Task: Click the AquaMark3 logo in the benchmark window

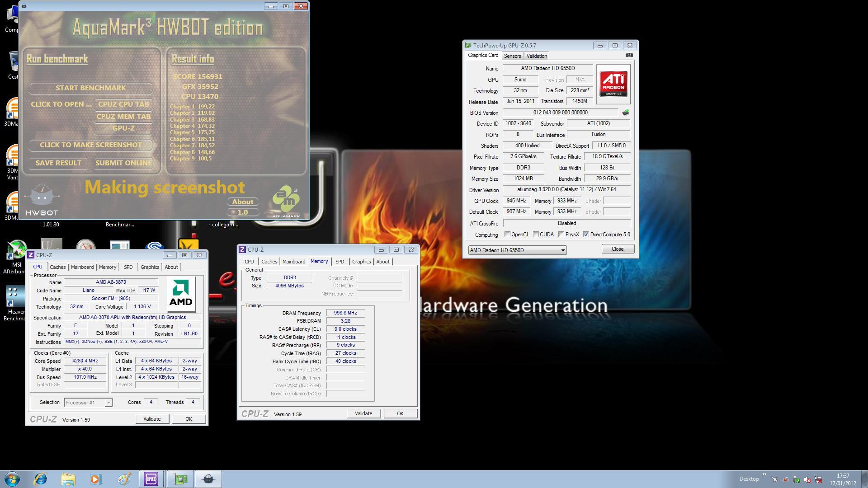Action: point(286,202)
